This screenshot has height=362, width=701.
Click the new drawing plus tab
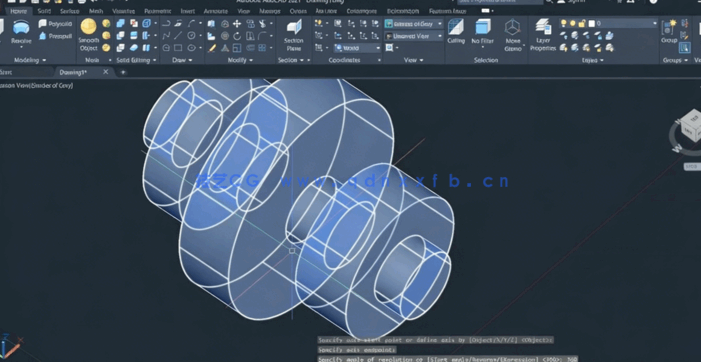(x=123, y=72)
